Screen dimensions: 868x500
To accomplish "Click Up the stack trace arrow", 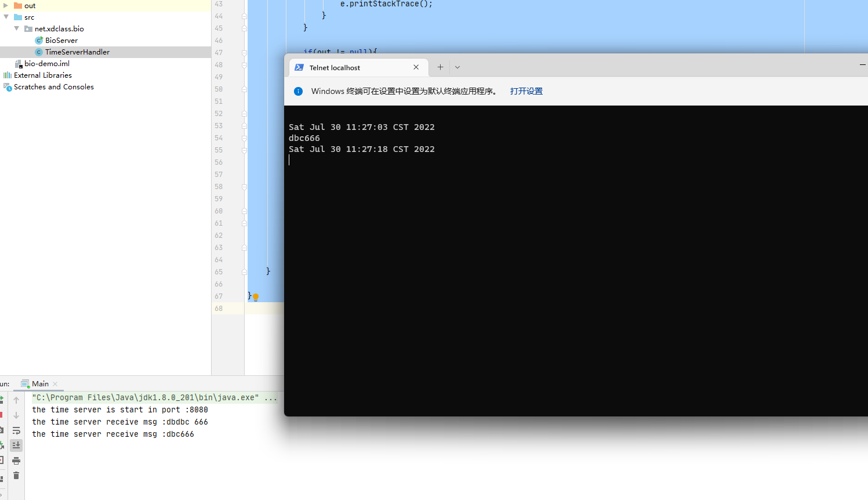I will pyautogui.click(x=16, y=400).
